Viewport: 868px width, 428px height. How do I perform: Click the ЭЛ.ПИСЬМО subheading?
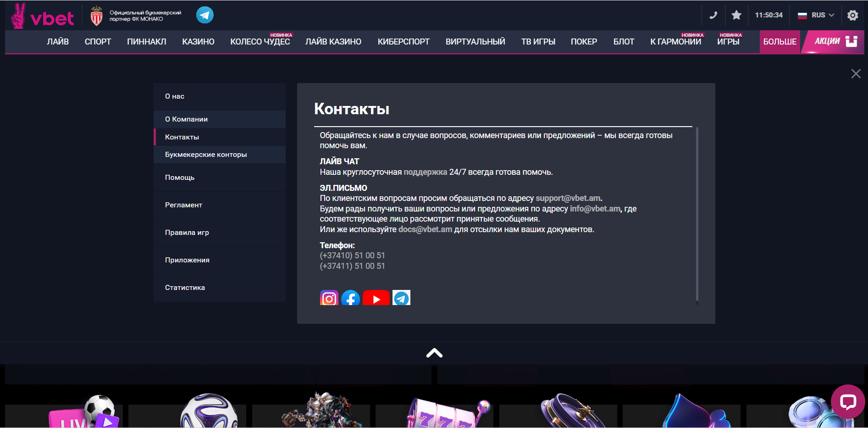(x=343, y=188)
